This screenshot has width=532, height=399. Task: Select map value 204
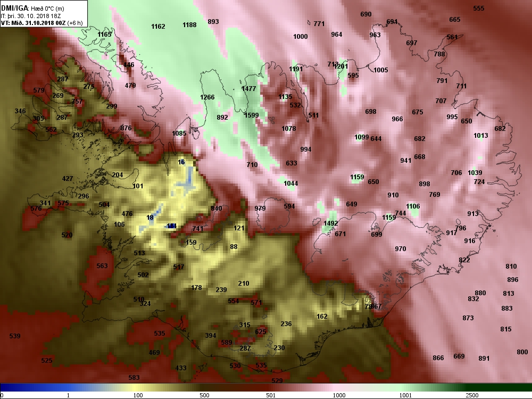click(x=118, y=175)
